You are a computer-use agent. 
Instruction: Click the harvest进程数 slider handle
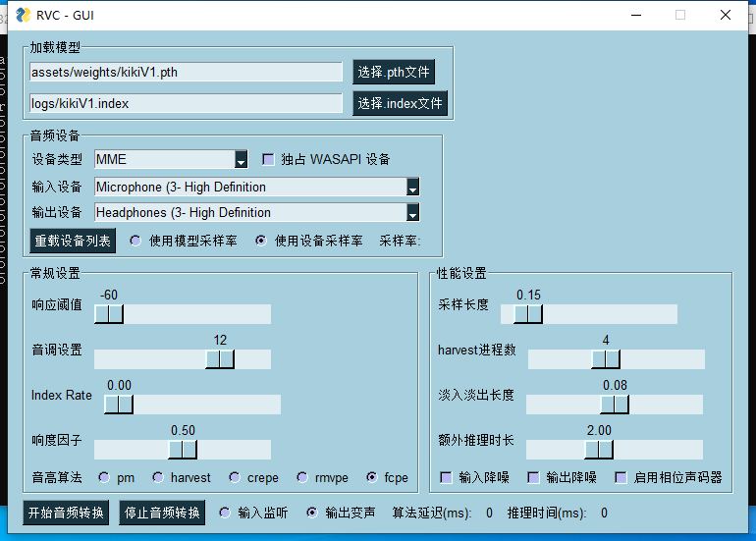606,359
